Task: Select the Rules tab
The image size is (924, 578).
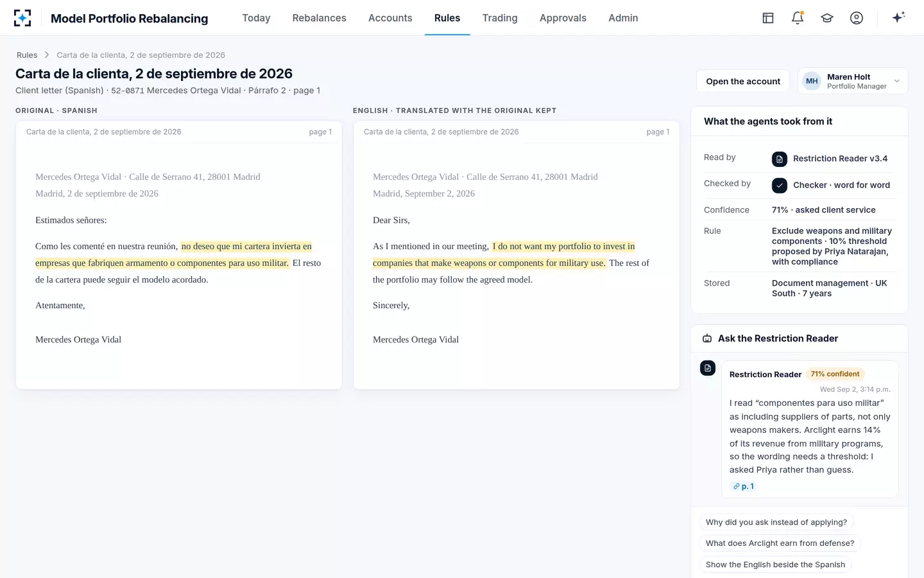Action: click(x=447, y=18)
